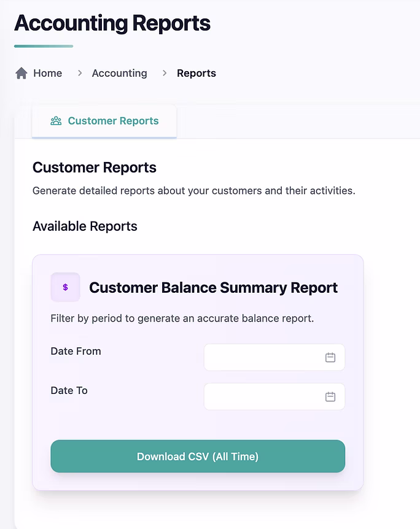
Task: Click the Home house icon in breadcrumb
Action: coord(21,73)
